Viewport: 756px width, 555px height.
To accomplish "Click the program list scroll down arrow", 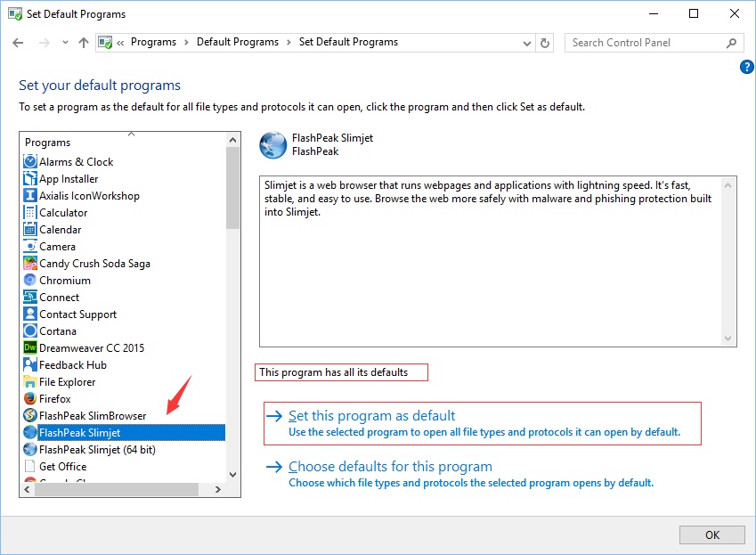I will (x=233, y=475).
